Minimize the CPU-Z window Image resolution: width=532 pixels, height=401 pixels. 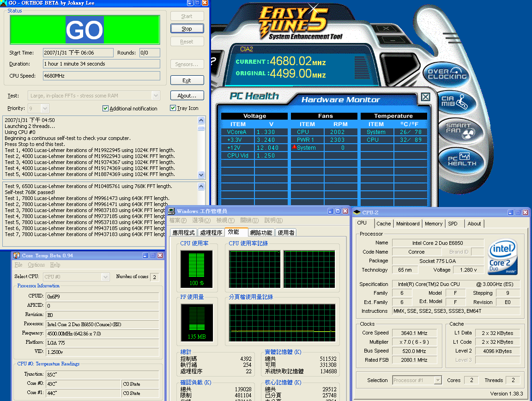(x=511, y=213)
